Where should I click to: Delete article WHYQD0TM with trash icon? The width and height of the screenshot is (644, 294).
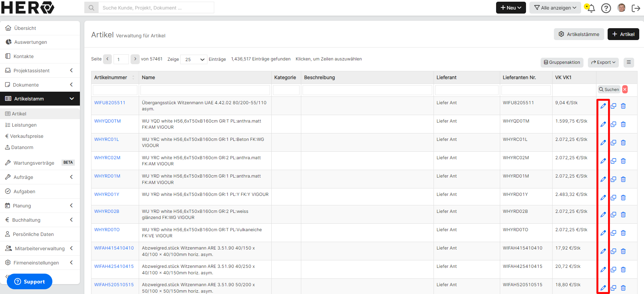point(623,124)
